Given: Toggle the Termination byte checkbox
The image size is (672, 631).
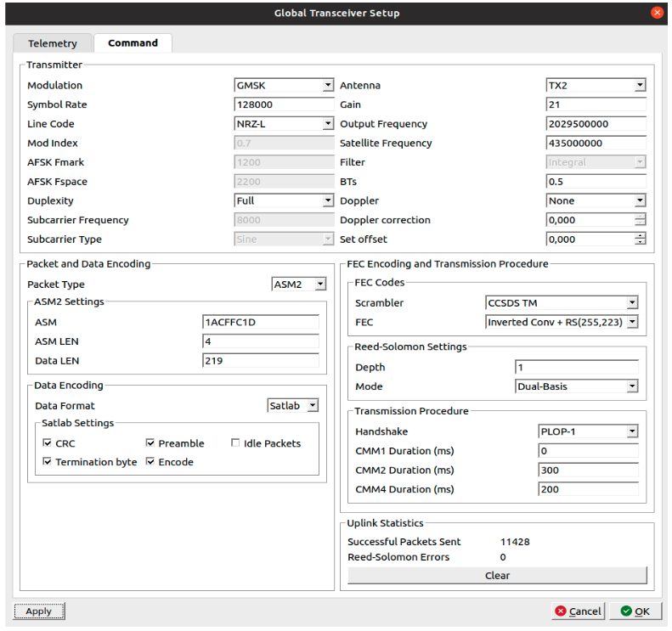Looking at the screenshot, I should 47,462.
